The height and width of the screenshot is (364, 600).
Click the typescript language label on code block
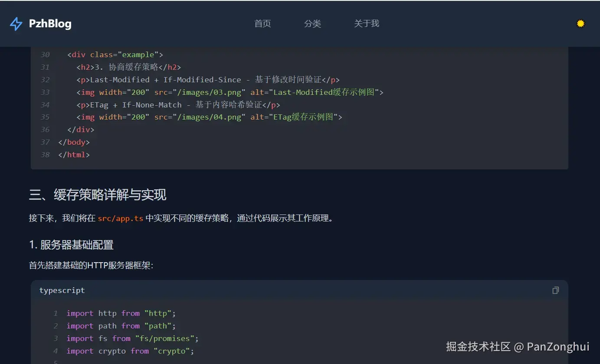(x=62, y=290)
